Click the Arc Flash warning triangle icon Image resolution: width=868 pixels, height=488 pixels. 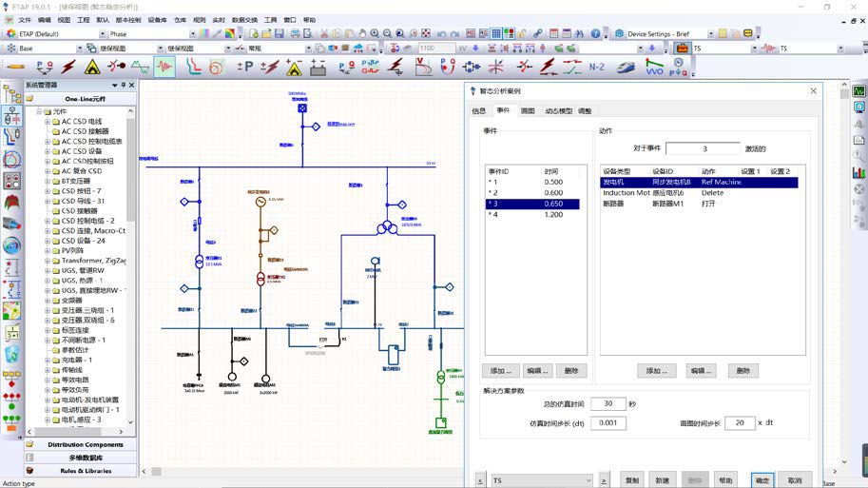coord(92,67)
